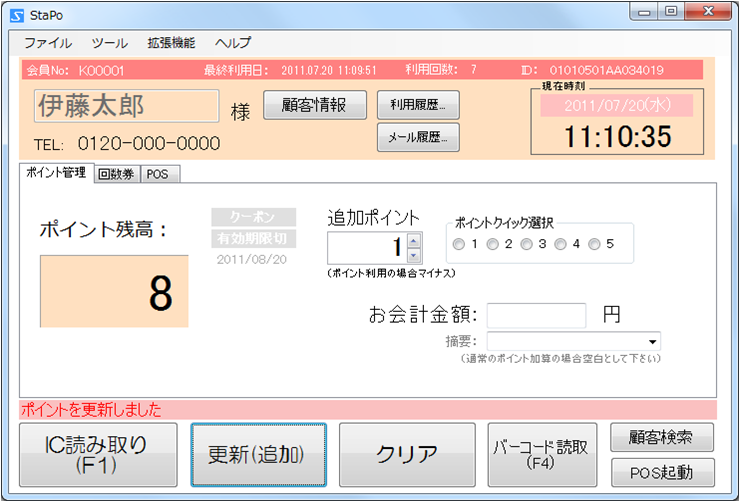Viewport: 740px width, 502px height.
Task: Select quick point radio button 5
Action: pyautogui.click(x=594, y=244)
